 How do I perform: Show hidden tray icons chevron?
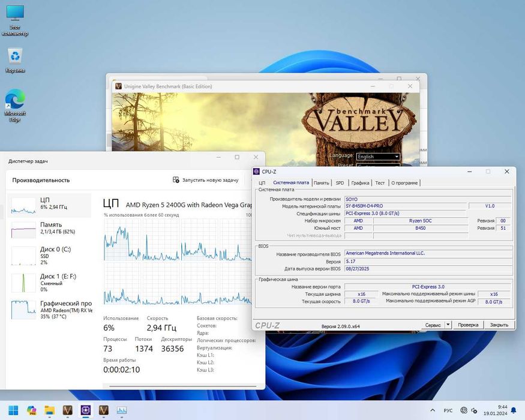433,410
